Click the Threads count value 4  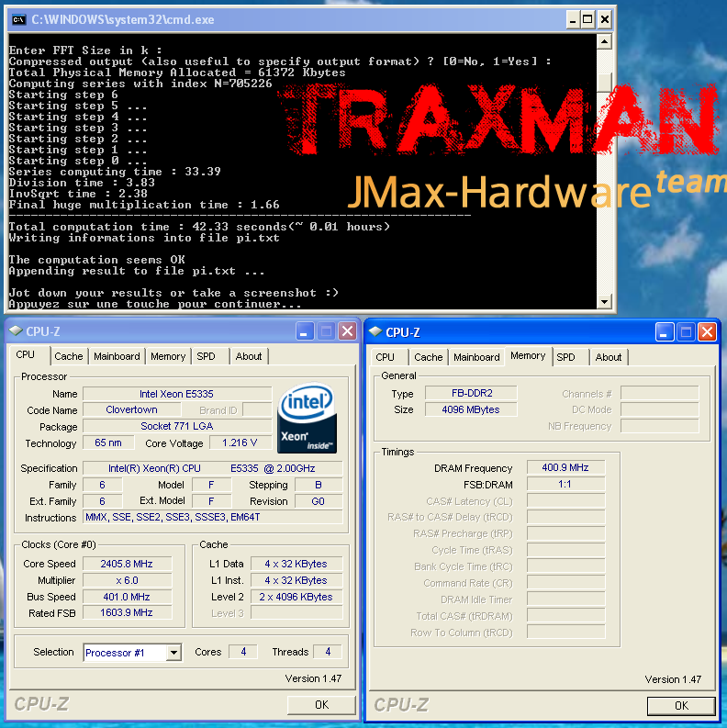pos(328,652)
